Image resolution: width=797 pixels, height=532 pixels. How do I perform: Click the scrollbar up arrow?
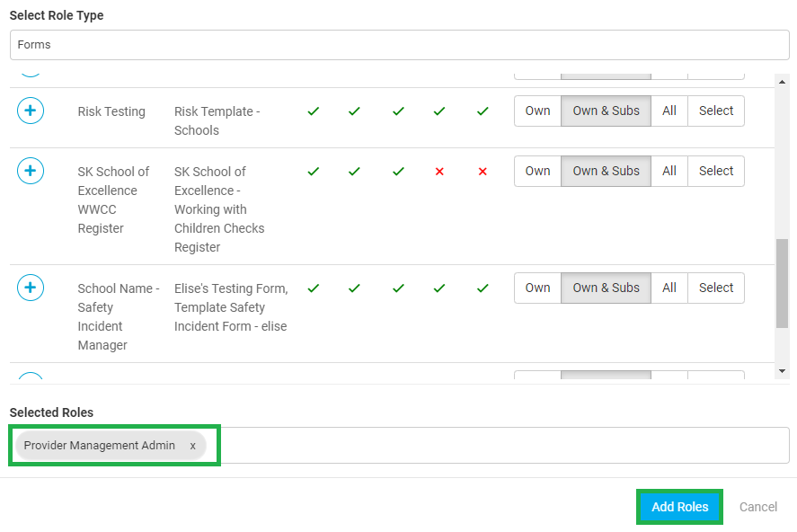(782, 81)
